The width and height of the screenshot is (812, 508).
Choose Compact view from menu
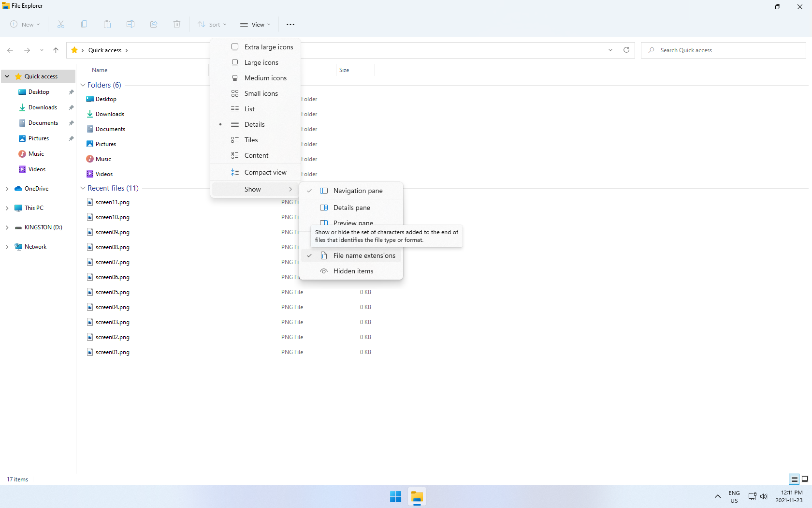[265, 172]
